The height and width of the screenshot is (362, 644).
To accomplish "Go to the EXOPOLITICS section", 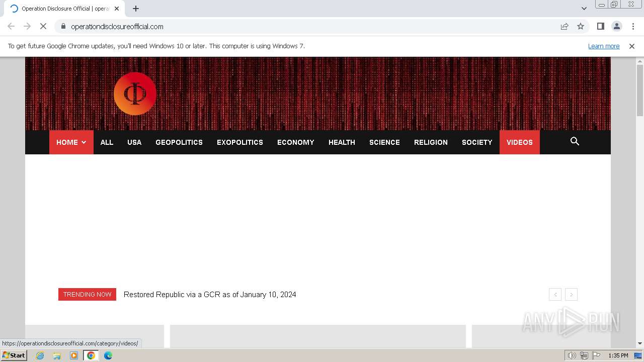I will coord(240,142).
